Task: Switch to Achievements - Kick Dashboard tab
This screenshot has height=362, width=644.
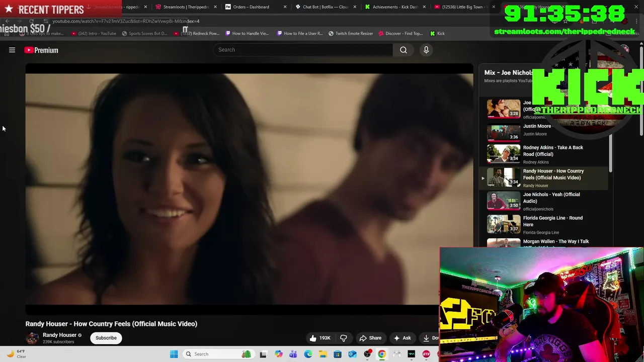Action: 395,7
